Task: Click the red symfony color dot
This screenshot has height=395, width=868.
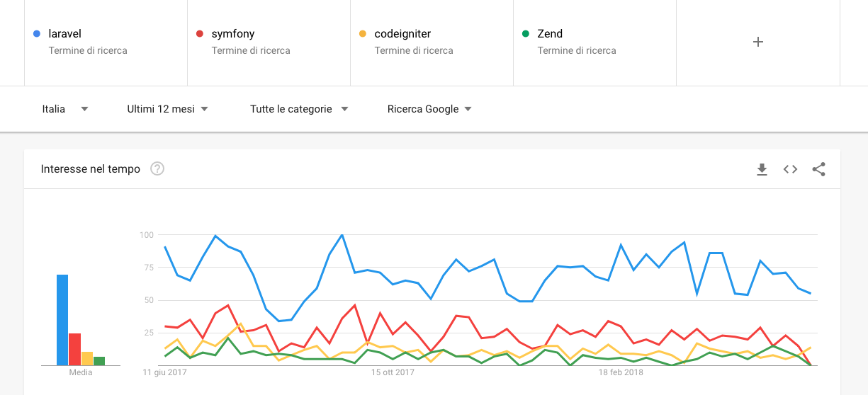Action: [200, 33]
